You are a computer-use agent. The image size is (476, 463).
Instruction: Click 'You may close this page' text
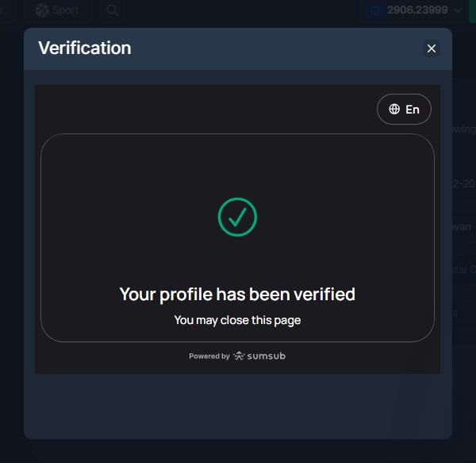[x=237, y=320]
